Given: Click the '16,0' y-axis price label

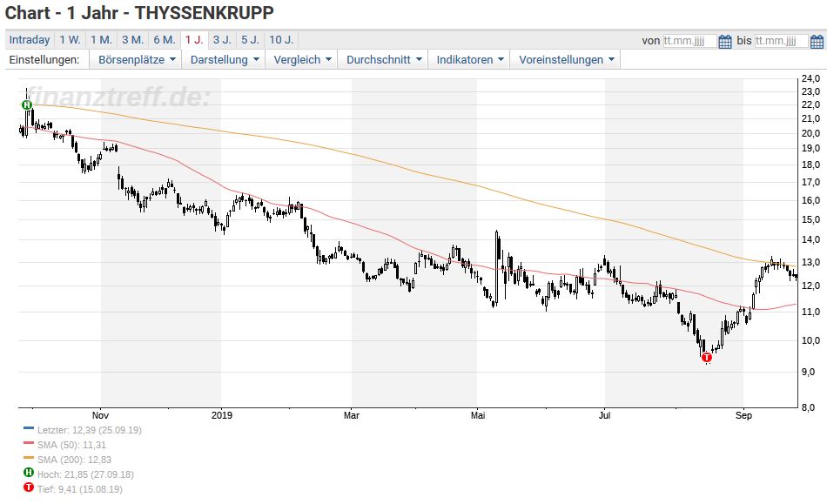Looking at the screenshot, I should pyautogui.click(x=810, y=200).
